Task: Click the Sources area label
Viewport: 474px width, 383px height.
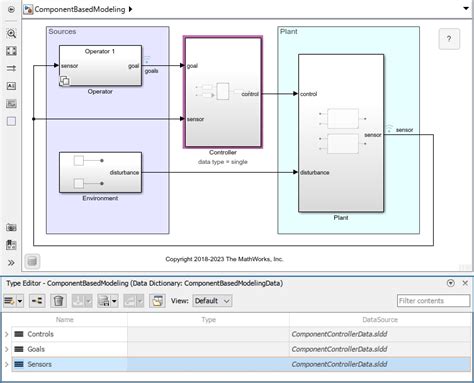Action: tap(62, 32)
